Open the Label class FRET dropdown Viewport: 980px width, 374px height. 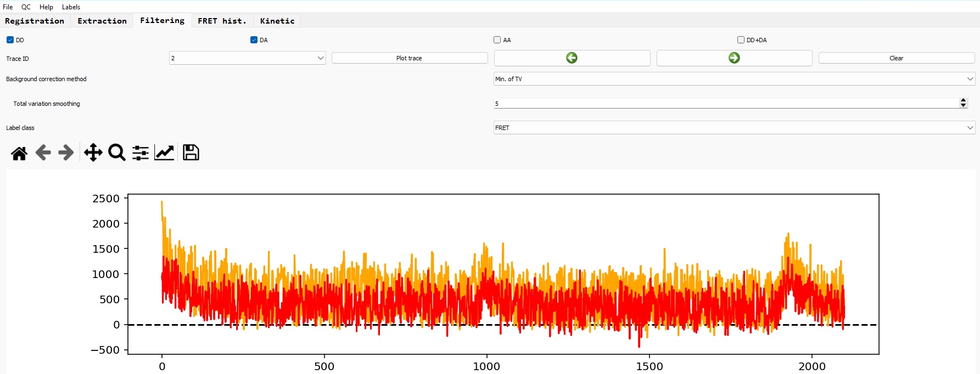tap(734, 128)
